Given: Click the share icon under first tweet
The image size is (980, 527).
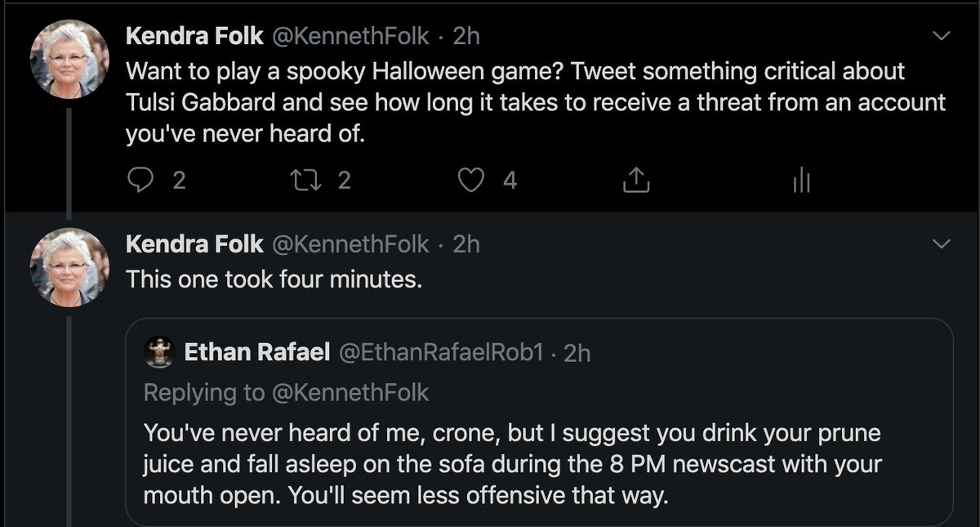Looking at the screenshot, I should coord(636,180).
